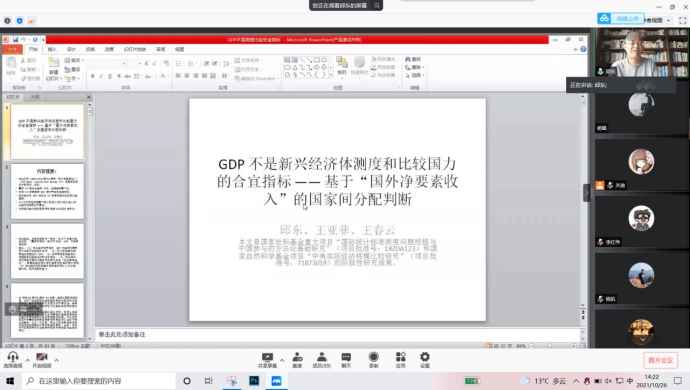Click the Invite participants icon
The height and width of the screenshot is (390, 690).
pos(297,360)
